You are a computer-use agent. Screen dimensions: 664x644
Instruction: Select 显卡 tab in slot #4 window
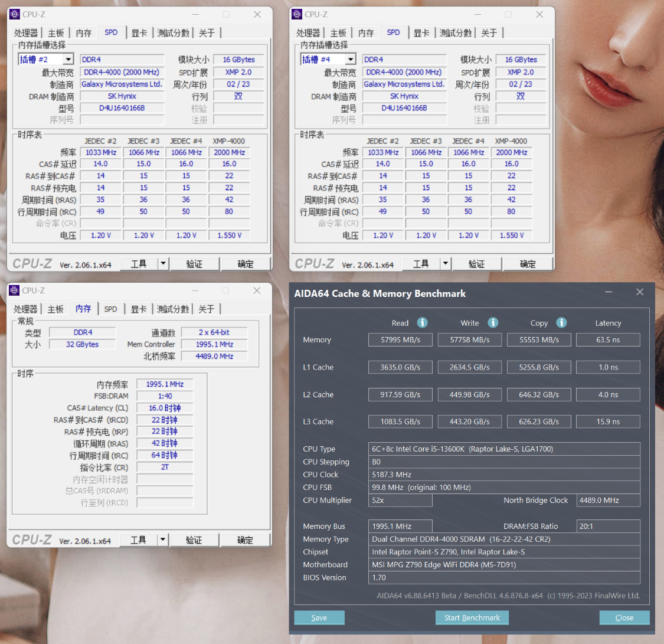(x=421, y=33)
